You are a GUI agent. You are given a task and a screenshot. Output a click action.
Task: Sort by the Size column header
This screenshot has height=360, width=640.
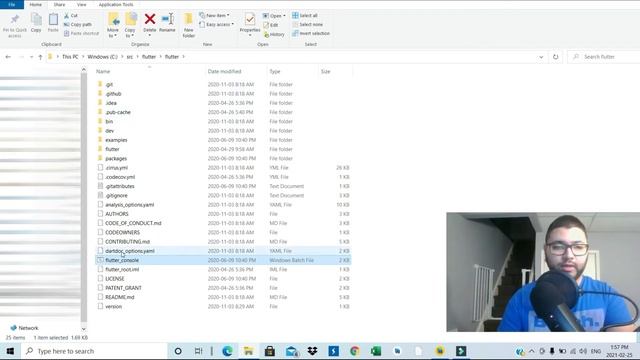(325, 71)
